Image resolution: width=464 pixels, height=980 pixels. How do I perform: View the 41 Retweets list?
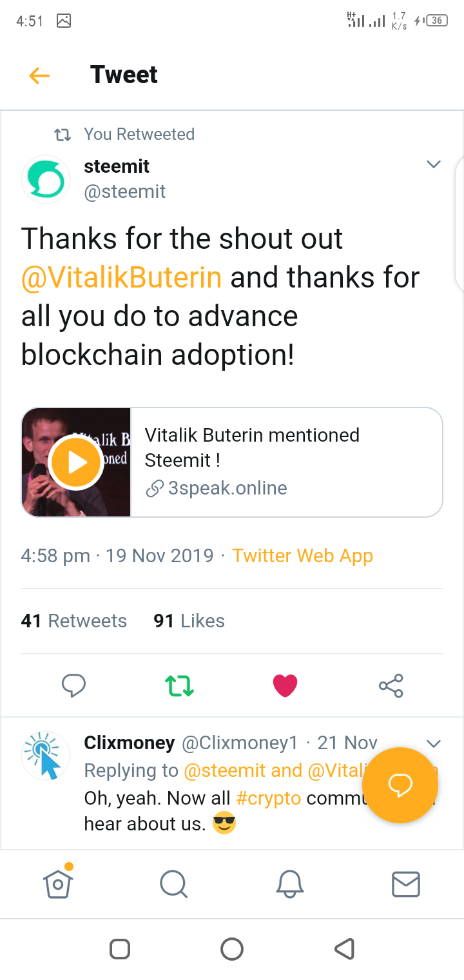pos(74,621)
